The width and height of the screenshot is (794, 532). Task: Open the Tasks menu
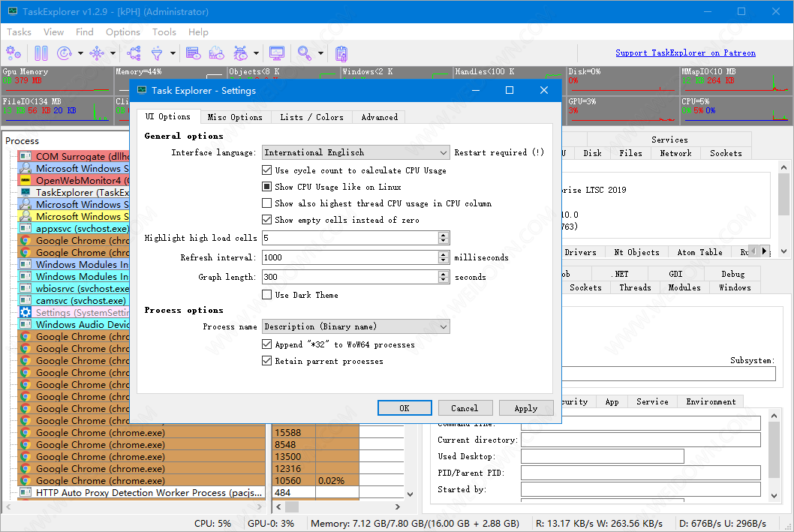click(19, 32)
